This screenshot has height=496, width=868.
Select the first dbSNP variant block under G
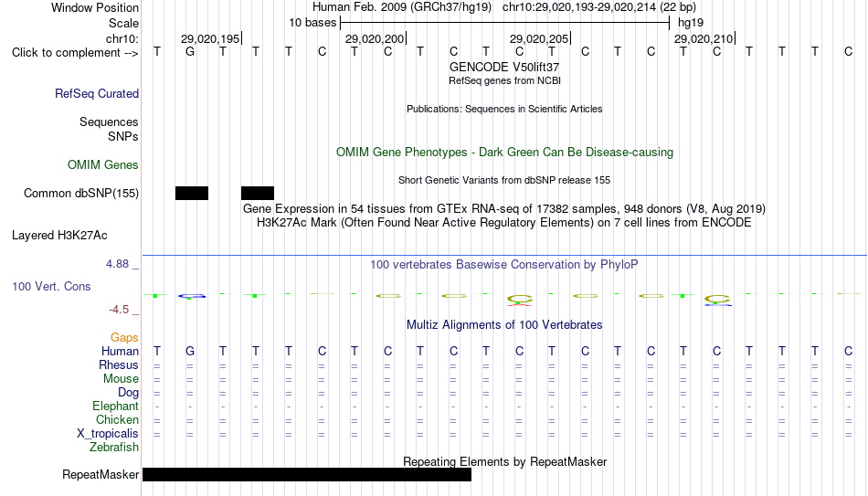tap(192, 194)
